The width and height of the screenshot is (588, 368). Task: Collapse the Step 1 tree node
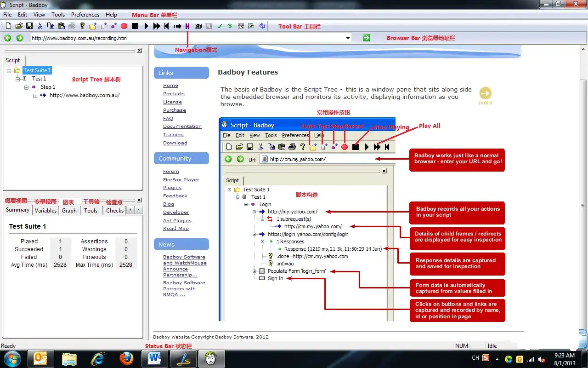[27, 87]
